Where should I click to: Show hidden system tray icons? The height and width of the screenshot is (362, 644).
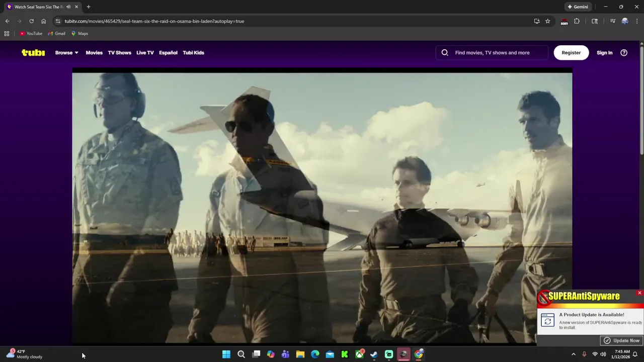tap(573, 354)
